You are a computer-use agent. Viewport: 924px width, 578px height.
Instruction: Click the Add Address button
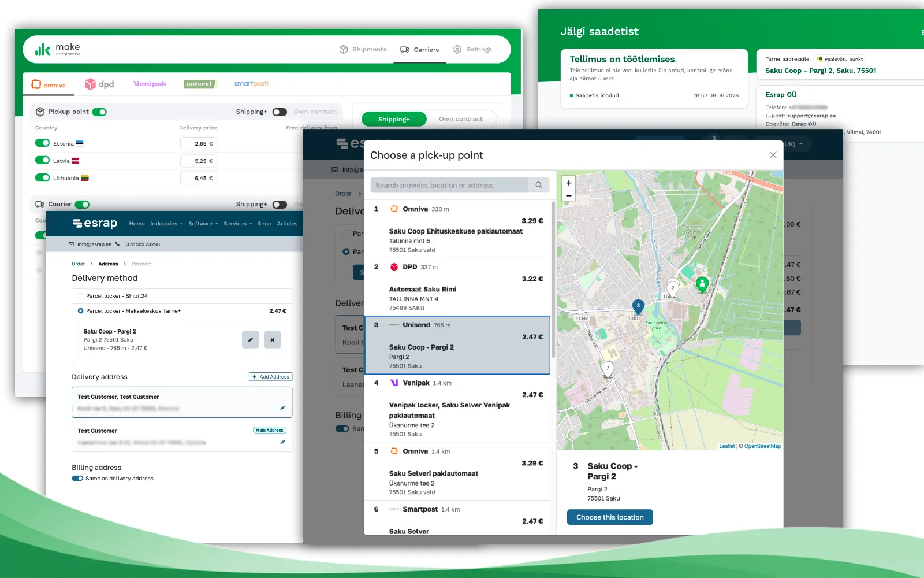click(x=271, y=377)
